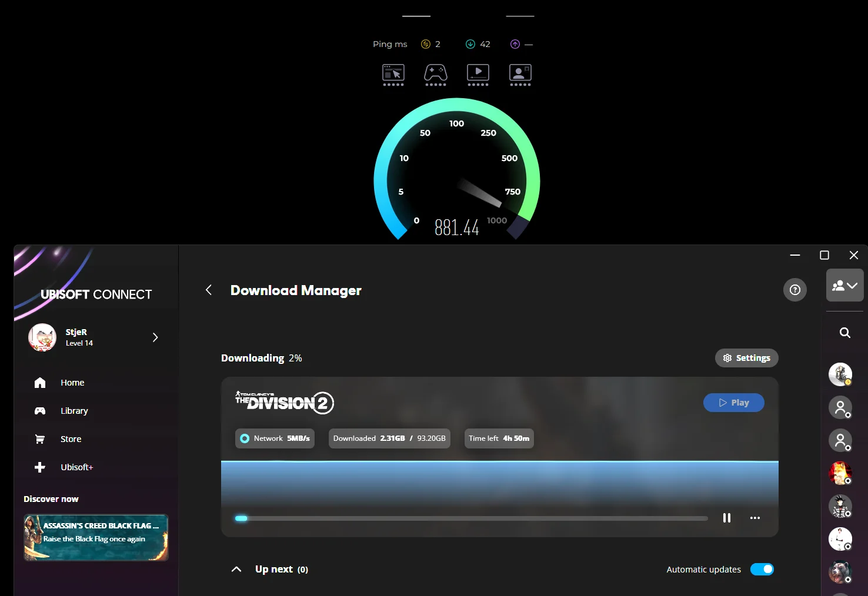Toggle Automatic updates switch
868x596 pixels.
[x=762, y=569]
